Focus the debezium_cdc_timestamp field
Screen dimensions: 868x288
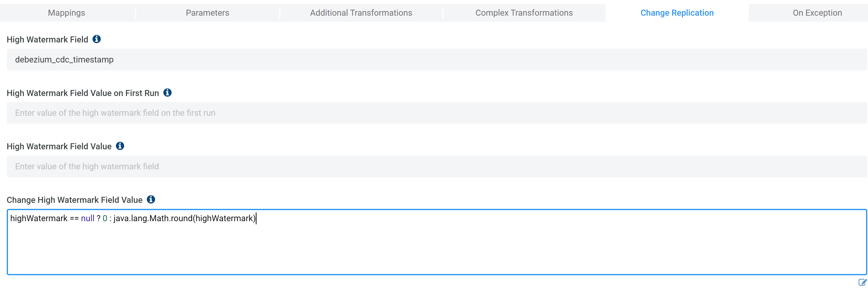click(x=436, y=60)
